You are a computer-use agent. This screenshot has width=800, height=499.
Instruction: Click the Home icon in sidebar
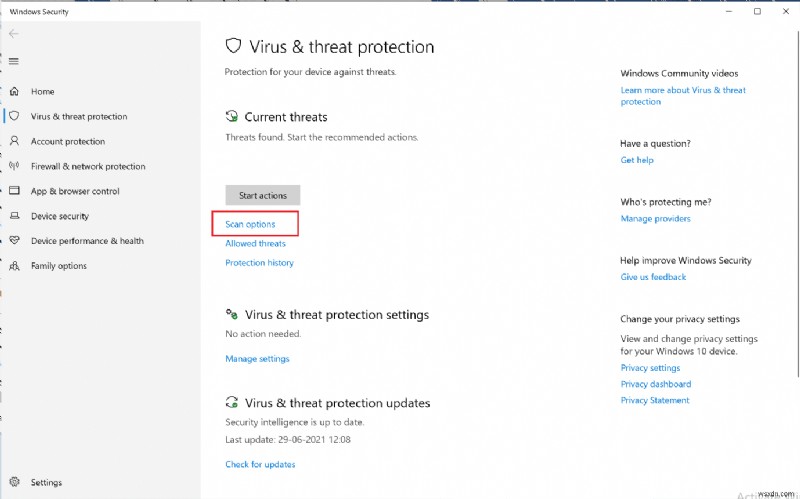pos(14,91)
